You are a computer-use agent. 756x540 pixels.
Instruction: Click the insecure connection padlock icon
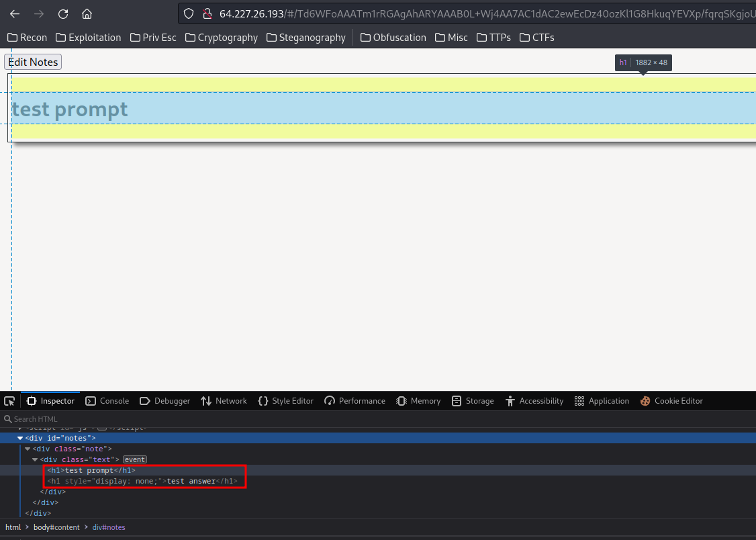[207, 14]
